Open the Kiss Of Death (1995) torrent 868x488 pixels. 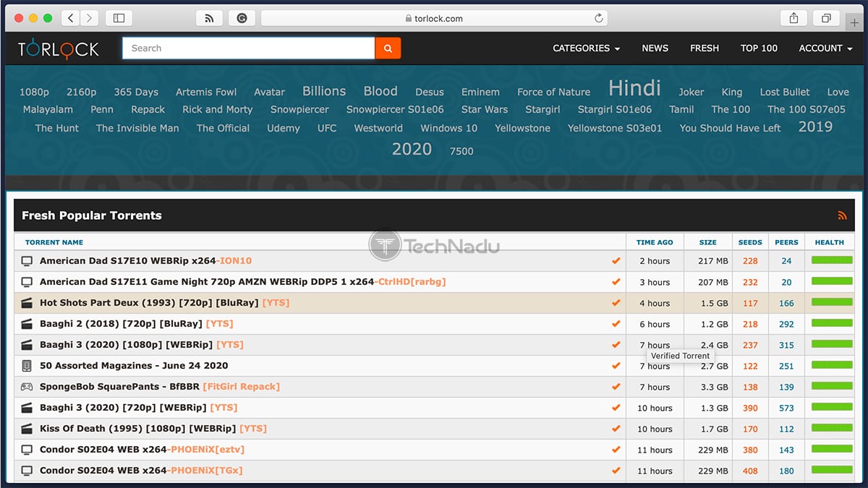[153, 429]
